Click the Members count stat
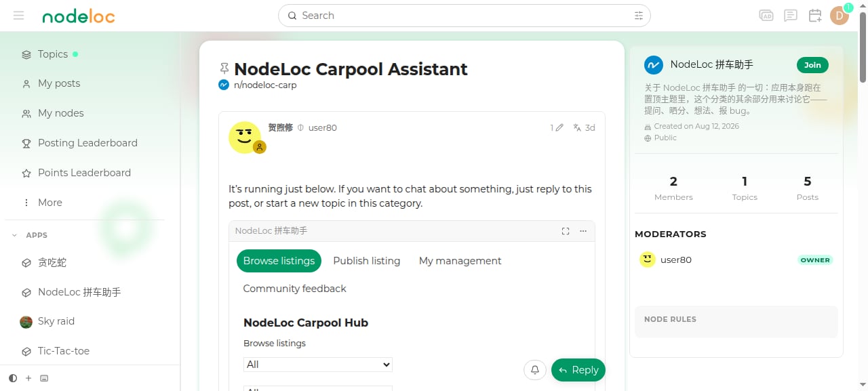Viewport: 868px width, 391px height. [x=673, y=188]
